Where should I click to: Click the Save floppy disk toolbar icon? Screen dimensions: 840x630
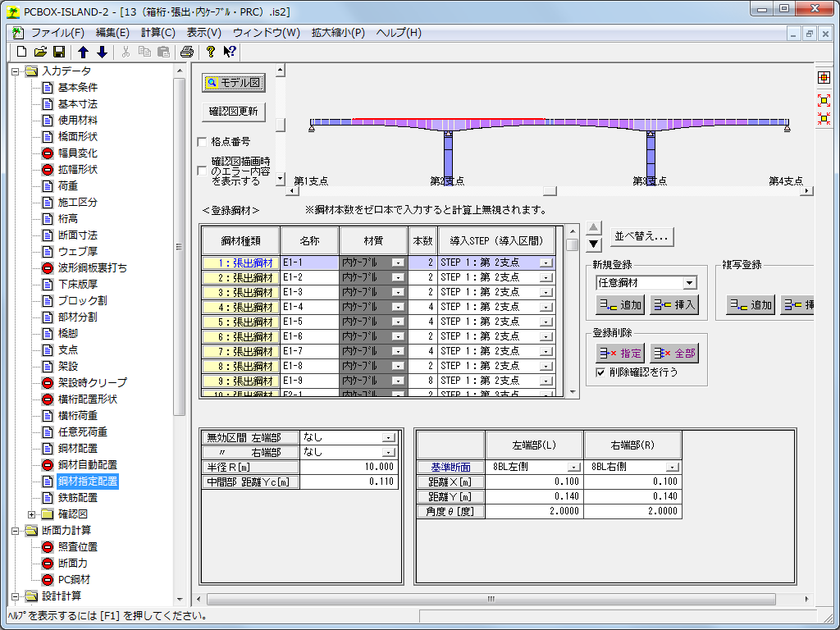click(x=59, y=52)
